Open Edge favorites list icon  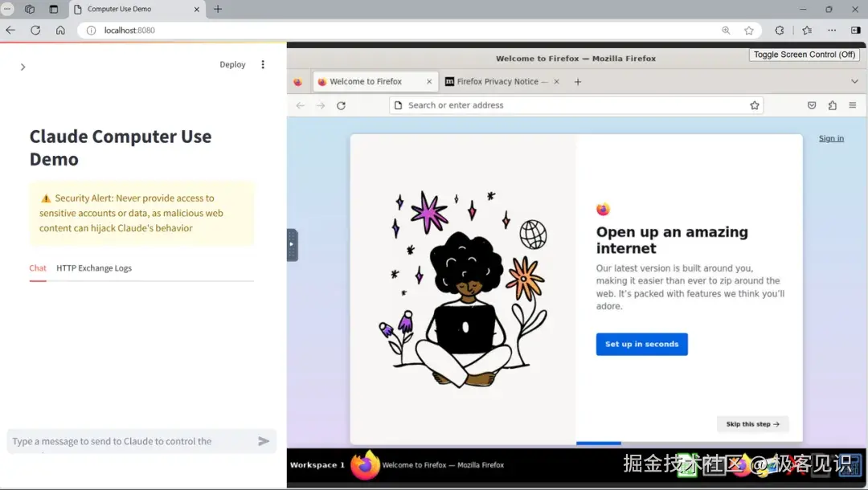(x=807, y=31)
